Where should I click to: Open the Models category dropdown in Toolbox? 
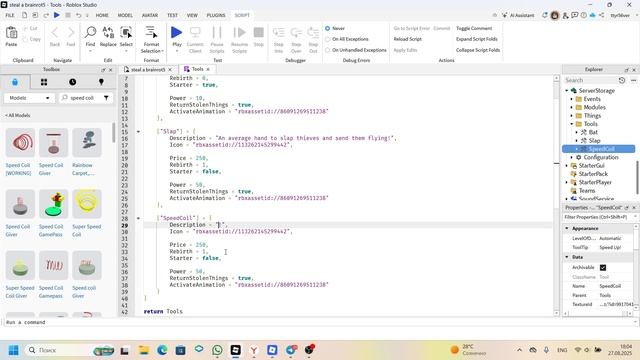click(x=29, y=98)
